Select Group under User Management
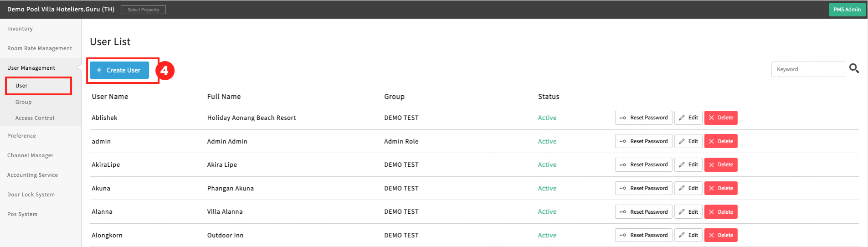The height and width of the screenshot is (247, 868). click(24, 102)
